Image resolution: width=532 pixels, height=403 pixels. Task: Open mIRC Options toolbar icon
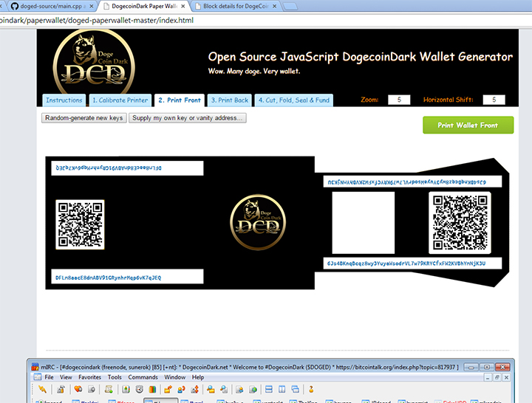61,390
